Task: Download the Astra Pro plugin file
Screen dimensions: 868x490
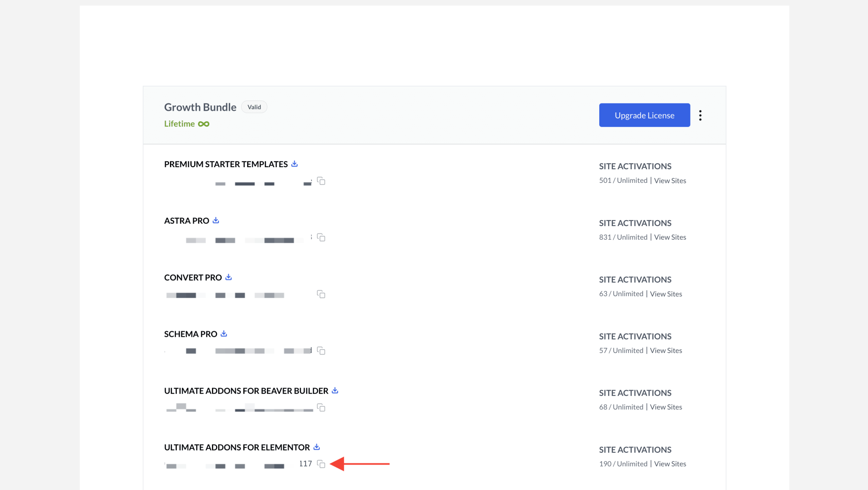Action: 216,220
